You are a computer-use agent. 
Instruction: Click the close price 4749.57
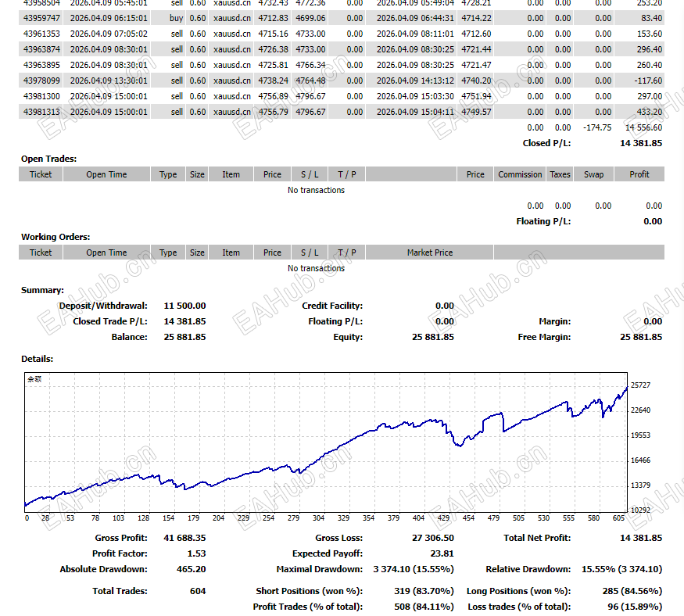point(476,112)
